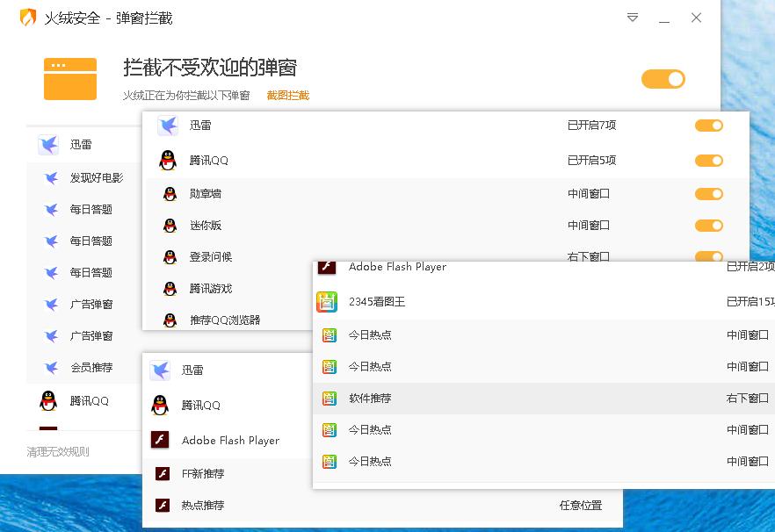Screen dimensions: 775x532
Task: Select the penguin icon beside 推荐QQ浏览器
Action: point(167,320)
